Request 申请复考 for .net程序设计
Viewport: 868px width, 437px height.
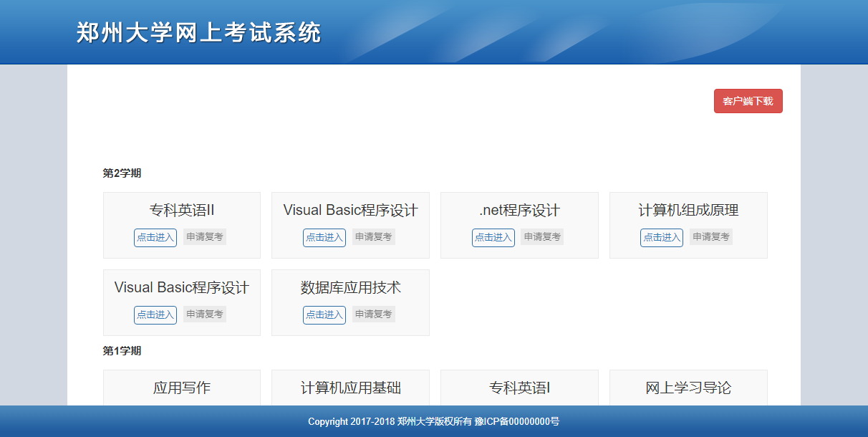point(541,237)
